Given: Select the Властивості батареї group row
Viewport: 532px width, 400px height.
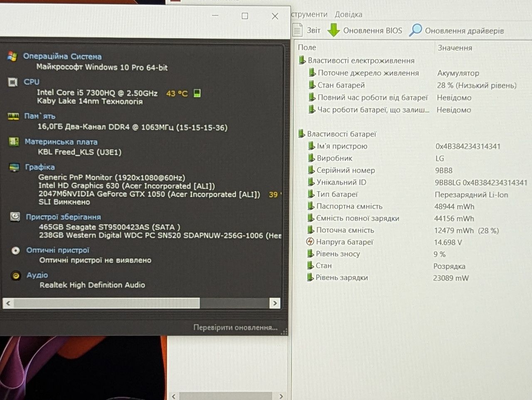Looking at the screenshot, I should (337, 134).
